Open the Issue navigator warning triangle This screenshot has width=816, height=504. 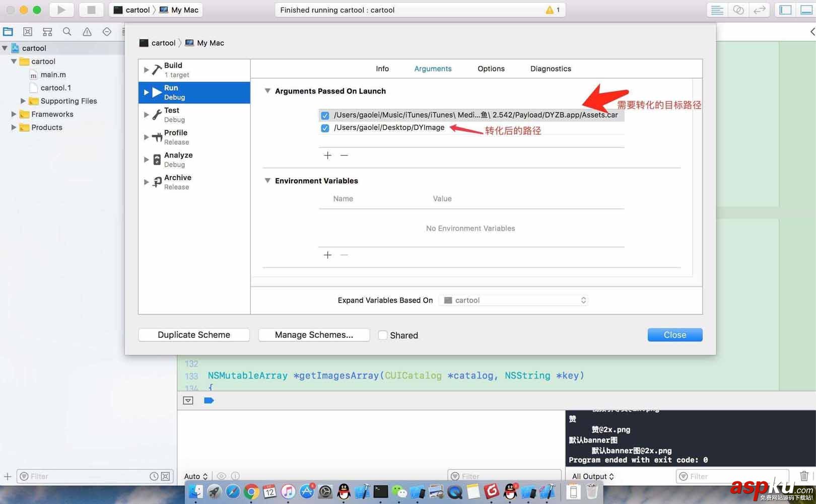[x=87, y=31]
